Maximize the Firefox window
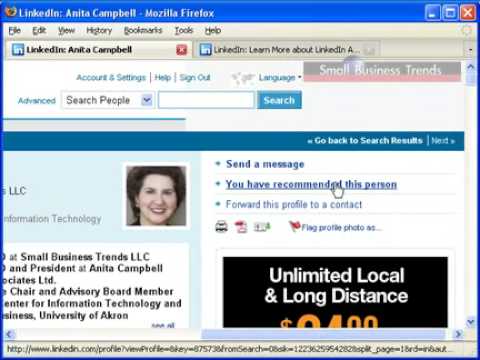 click(x=450, y=13)
